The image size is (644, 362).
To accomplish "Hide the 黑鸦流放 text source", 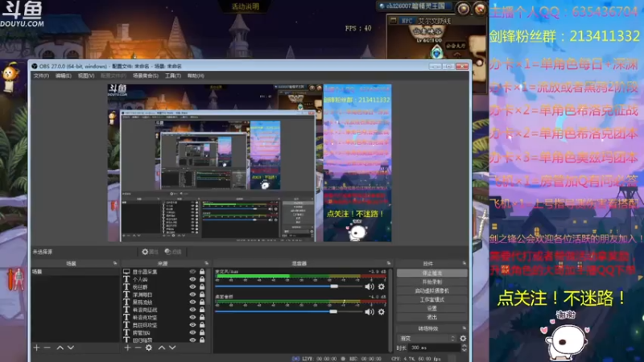I will pos(192,302).
